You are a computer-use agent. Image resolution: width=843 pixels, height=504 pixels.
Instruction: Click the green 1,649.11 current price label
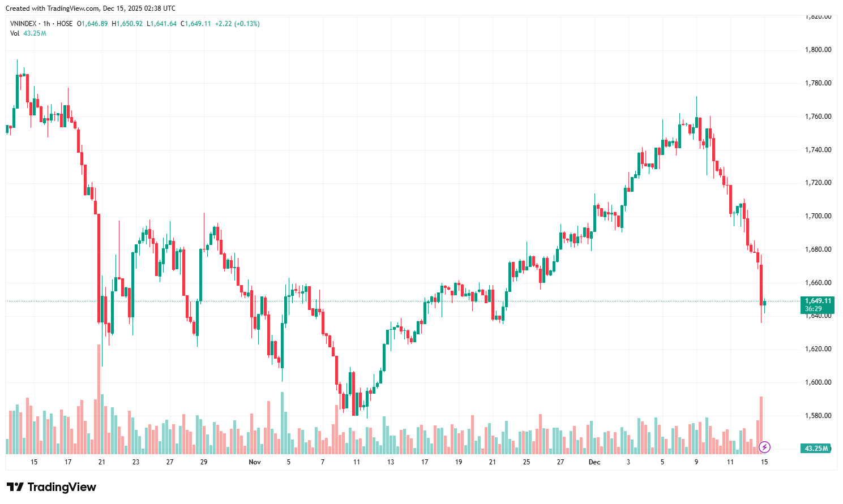pyautogui.click(x=818, y=301)
